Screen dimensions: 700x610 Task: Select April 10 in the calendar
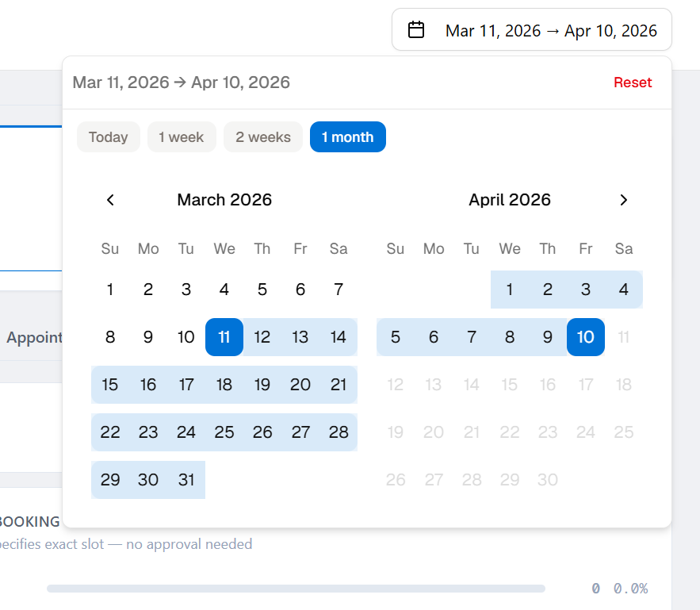pyautogui.click(x=586, y=336)
